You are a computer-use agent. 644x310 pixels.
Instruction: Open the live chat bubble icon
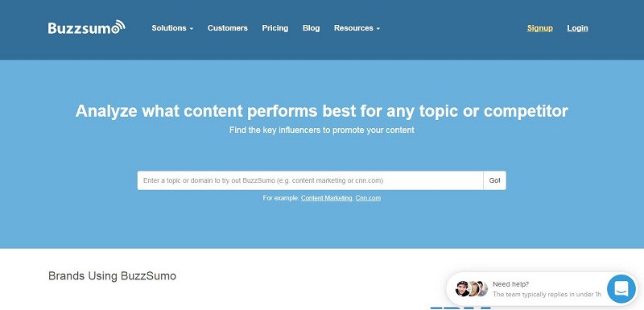[621, 288]
